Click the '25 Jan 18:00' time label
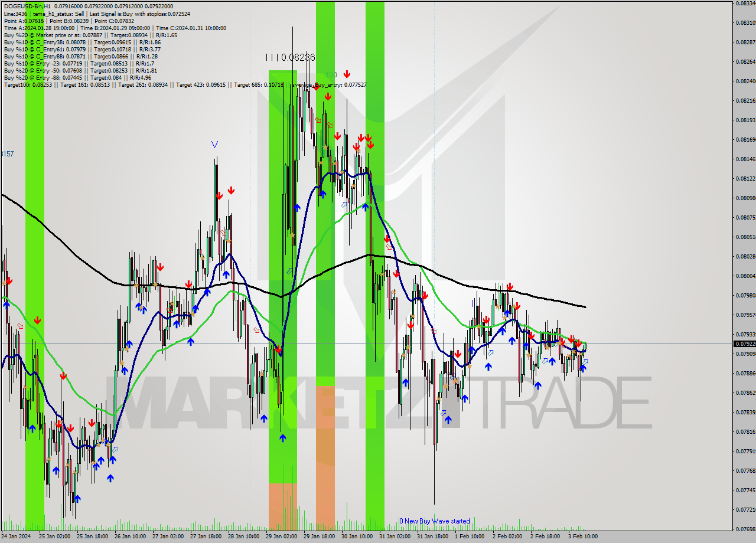The width and height of the screenshot is (756, 543). (92, 537)
